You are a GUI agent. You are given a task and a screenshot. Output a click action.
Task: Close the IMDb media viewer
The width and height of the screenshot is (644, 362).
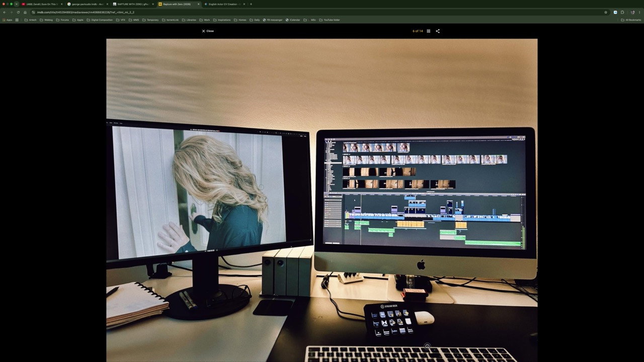(208, 31)
